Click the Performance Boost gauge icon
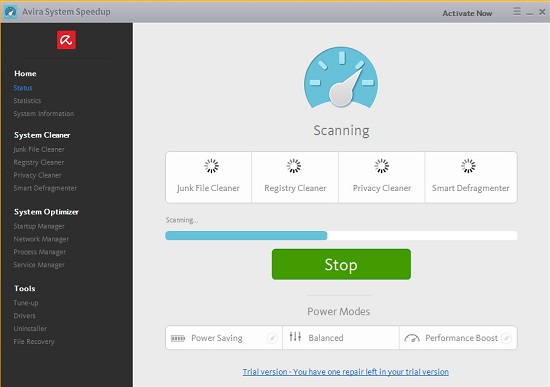 click(x=412, y=338)
